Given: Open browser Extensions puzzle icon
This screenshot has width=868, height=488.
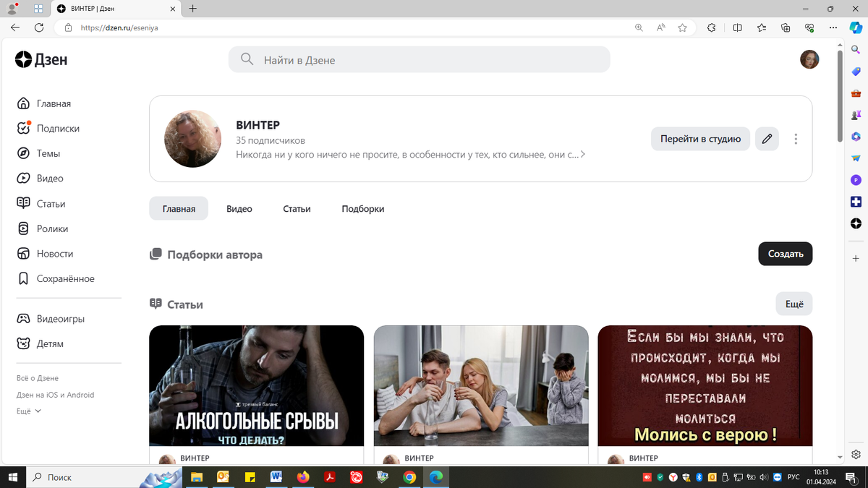Looking at the screenshot, I should pos(712,27).
